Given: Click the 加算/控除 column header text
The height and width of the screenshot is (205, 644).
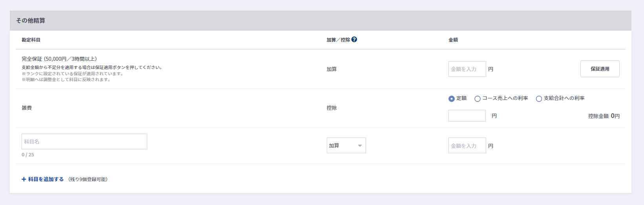Looking at the screenshot, I should tap(338, 40).
